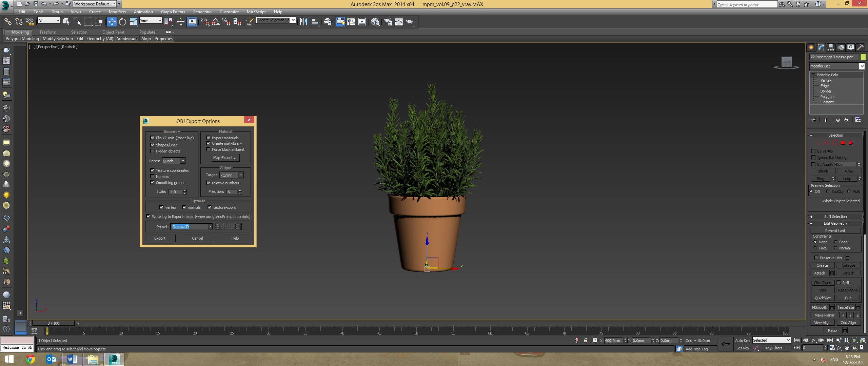Switch to the Freeform ribbon tab

click(48, 32)
